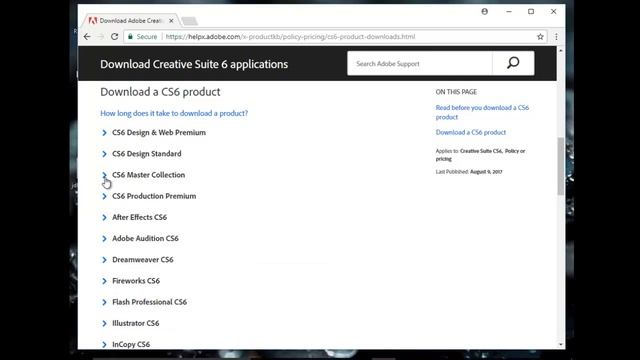Expand Illustrator CS6 section
This screenshot has height=360, width=640.
click(x=131, y=324)
